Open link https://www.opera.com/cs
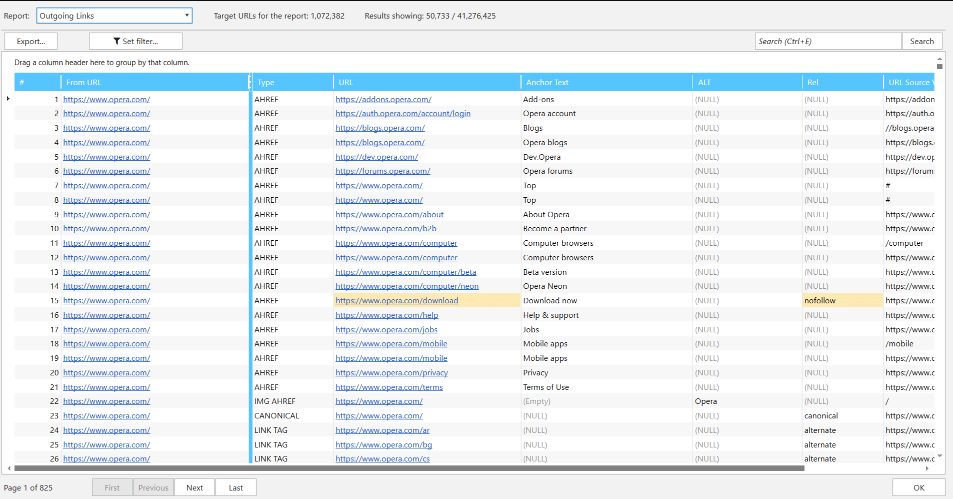953x499 pixels. [382, 459]
